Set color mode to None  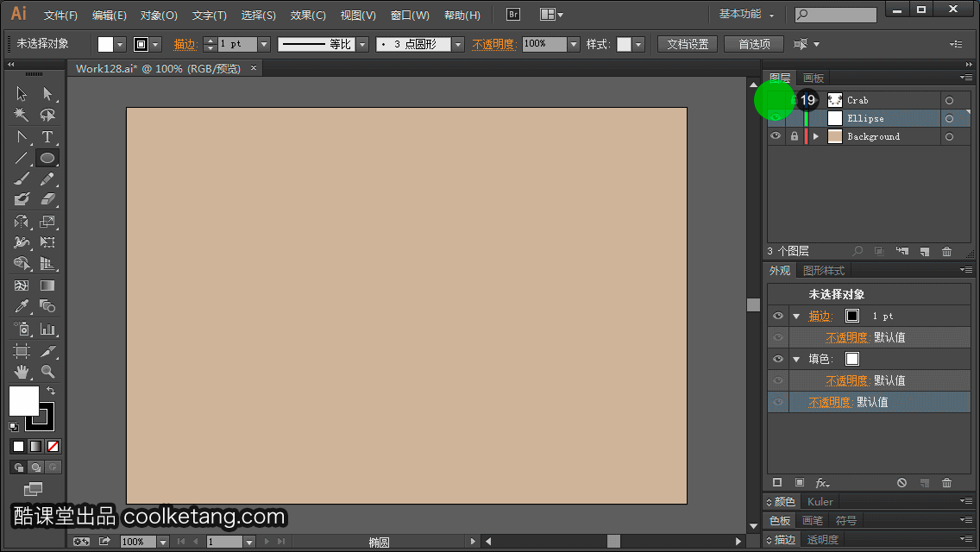click(53, 447)
